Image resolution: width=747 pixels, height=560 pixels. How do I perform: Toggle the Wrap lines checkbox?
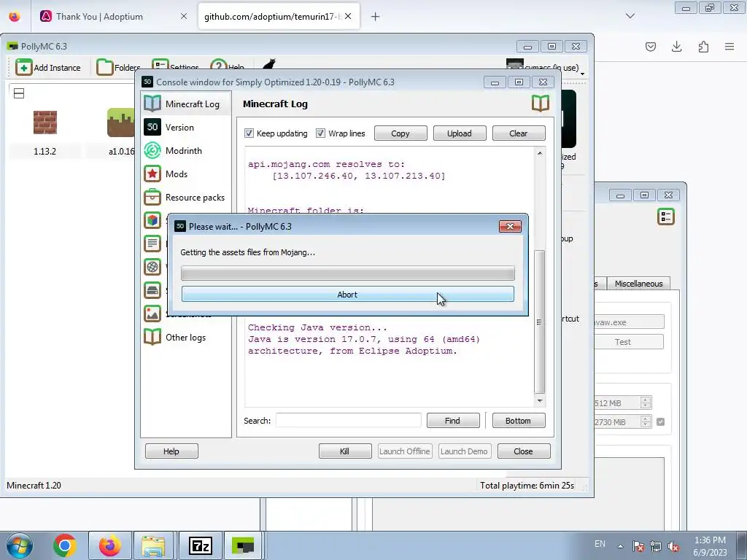(321, 133)
